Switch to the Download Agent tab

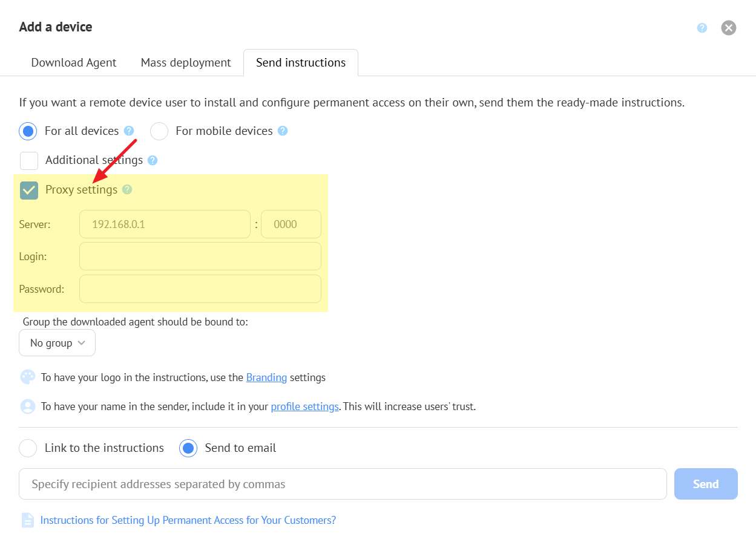[x=74, y=63]
